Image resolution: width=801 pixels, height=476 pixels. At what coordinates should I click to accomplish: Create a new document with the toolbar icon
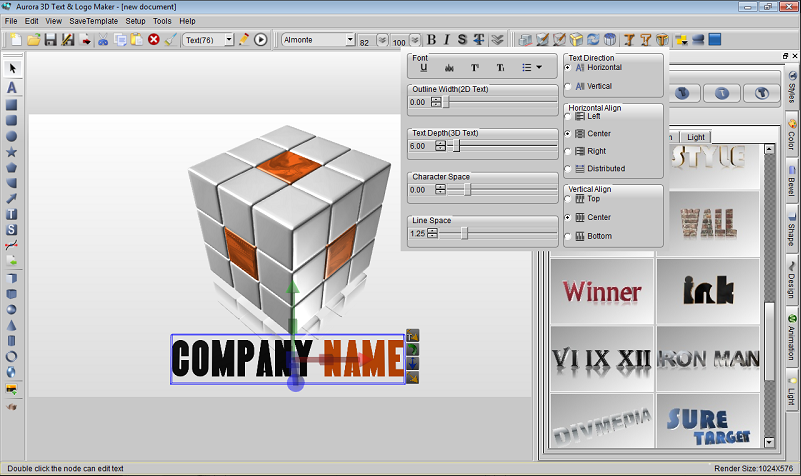[x=16, y=40]
